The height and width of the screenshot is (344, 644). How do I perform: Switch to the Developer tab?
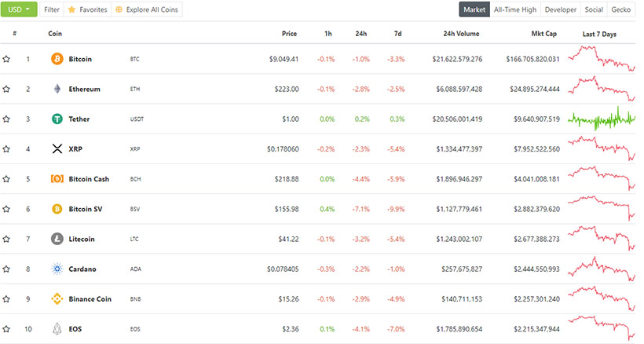(560, 9)
